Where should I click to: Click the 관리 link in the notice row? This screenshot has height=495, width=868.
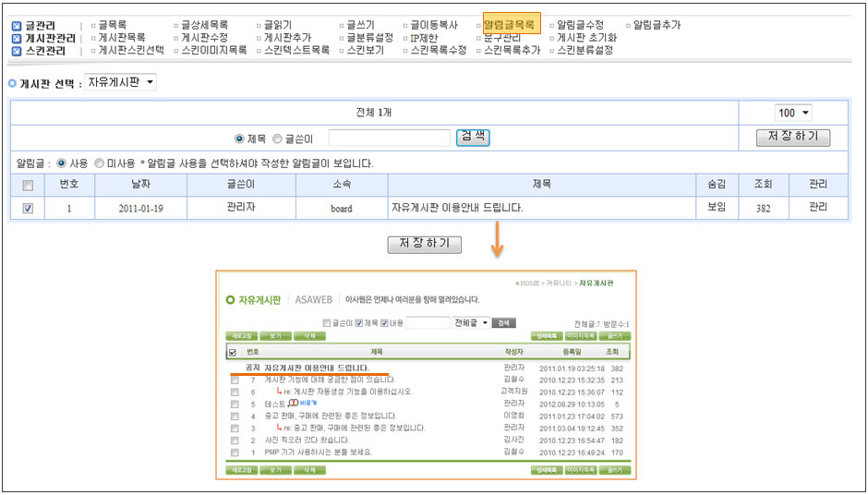click(819, 208)
